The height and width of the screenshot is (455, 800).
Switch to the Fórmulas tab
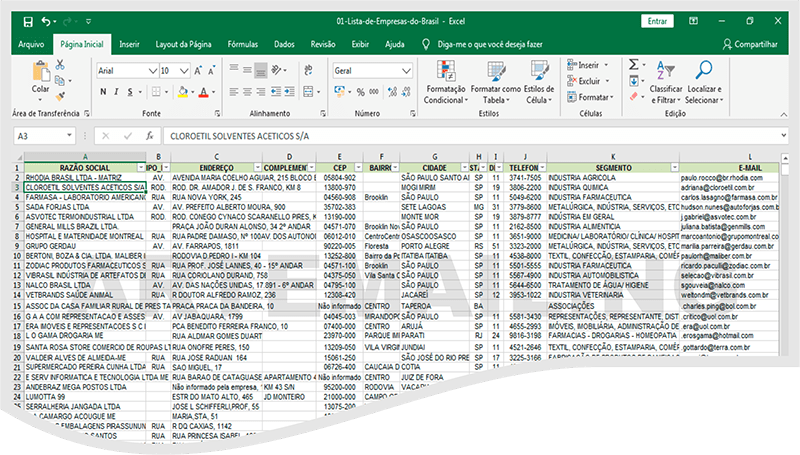tap(243, 44)
